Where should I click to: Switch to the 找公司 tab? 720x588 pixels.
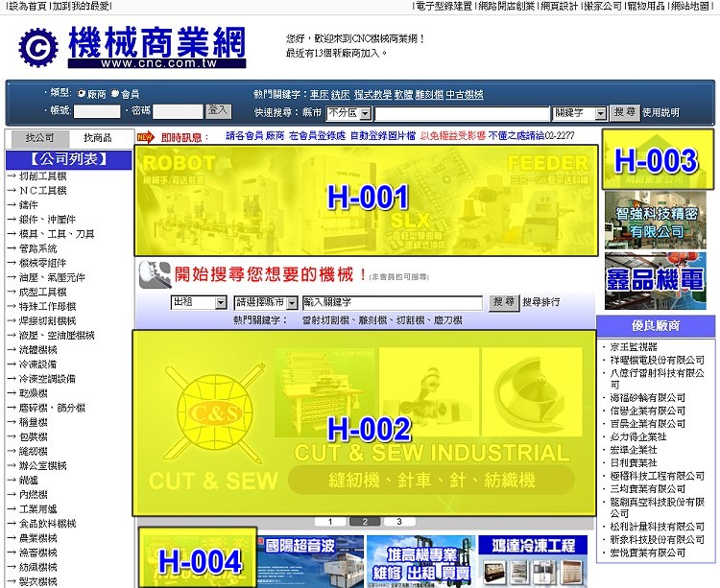click(39, 138)
